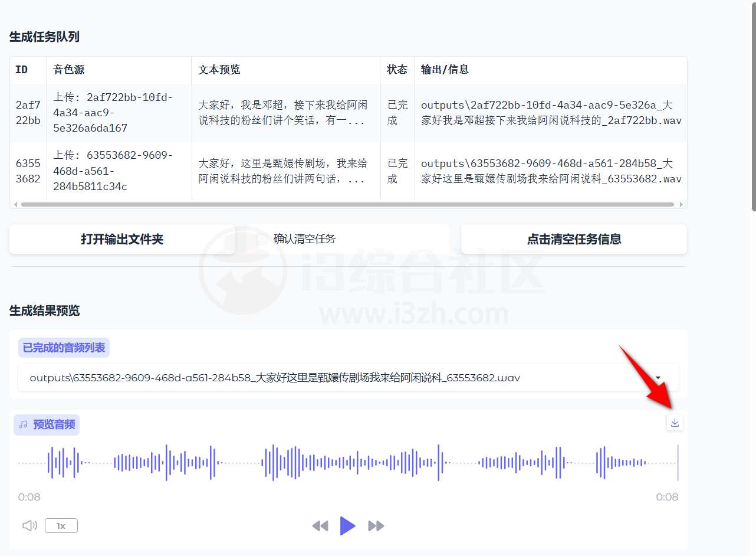Click the task table horizontal scrollbar
The width and height of the screenshot is (756, 556).
(x=347, y=205)
